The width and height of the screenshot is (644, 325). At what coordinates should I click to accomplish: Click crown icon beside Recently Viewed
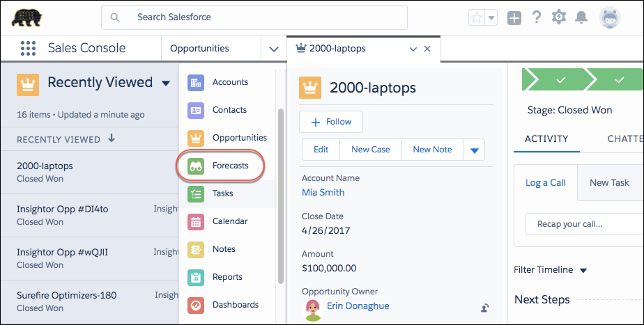coord(28,84)
